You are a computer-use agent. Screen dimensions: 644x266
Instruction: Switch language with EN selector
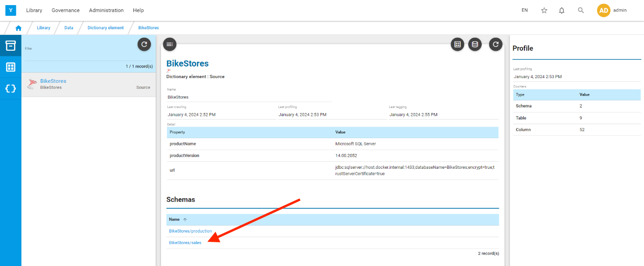pos(524,10)
